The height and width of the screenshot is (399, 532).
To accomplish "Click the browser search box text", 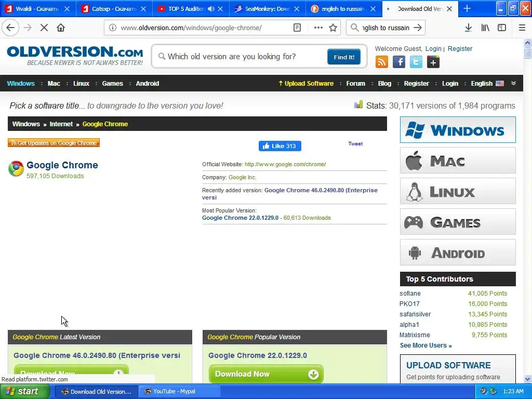I will click(385, 28).
